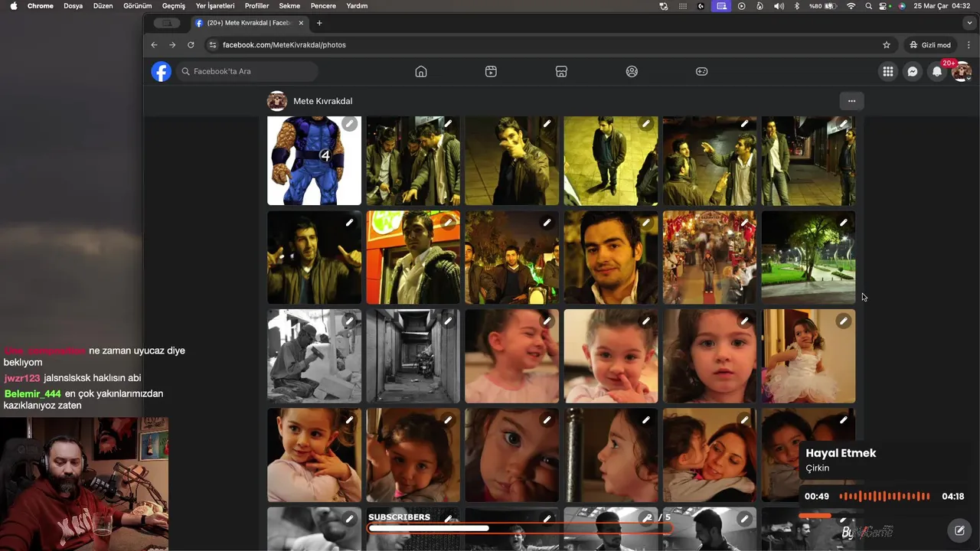Open the Facebook Marketplace icon
The height and width of the screenshot is (551, 980).
click(561, 71)
